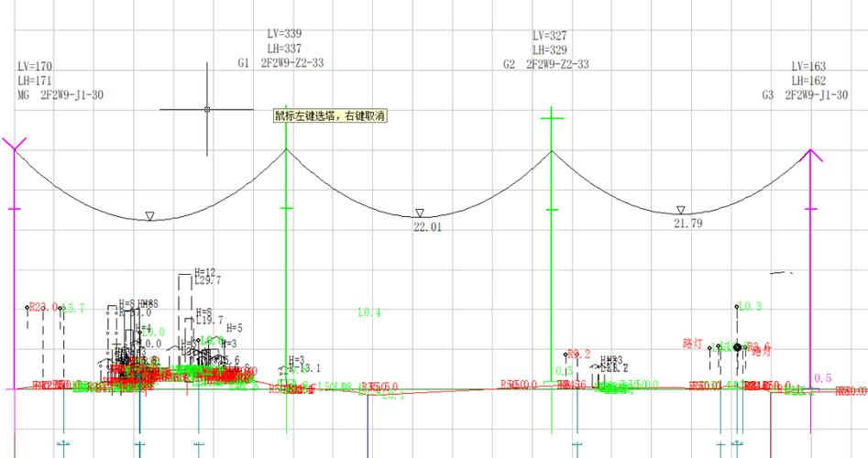Click the 'LV=339' text
The image size is (868, 458).
[x=284, y=34]
